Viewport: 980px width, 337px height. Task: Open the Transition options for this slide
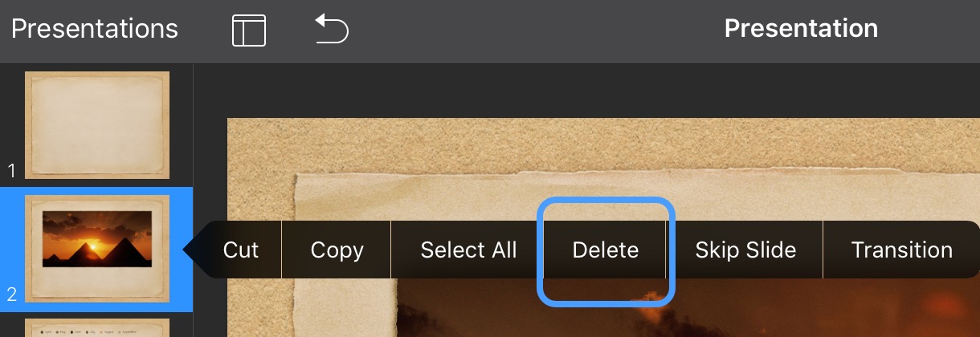coord(901,250)
